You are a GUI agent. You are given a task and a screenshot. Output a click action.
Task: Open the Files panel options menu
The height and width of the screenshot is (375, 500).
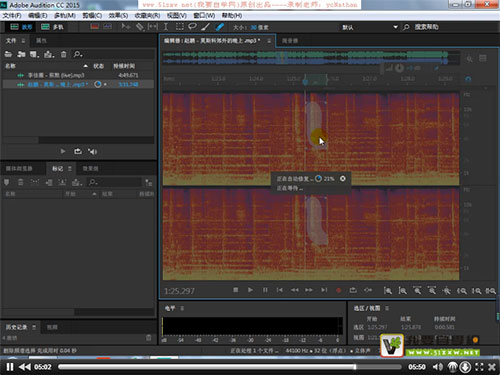pos(23,41)
